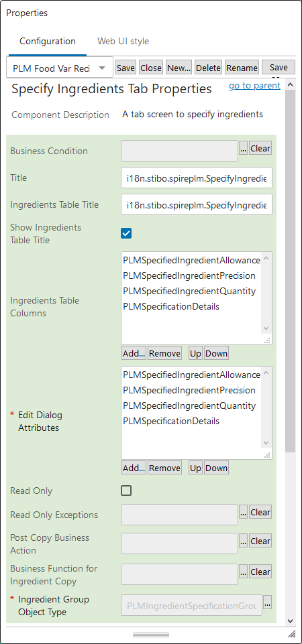This screenshot has width=302, height=644.
Task: Enable the Read Only checkbox
Action: 126,491
